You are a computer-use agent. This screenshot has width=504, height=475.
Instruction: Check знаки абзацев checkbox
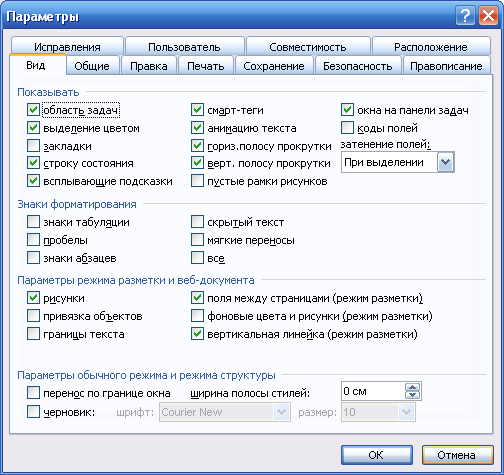pyautogui.click(x=33, y=258)
